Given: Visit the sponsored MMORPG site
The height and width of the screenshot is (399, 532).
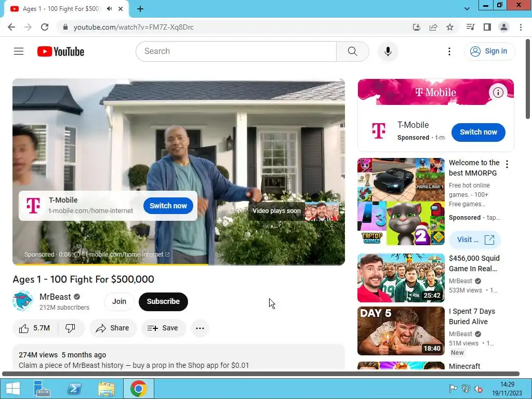Looking at the screenshot, I should point(475,240).
